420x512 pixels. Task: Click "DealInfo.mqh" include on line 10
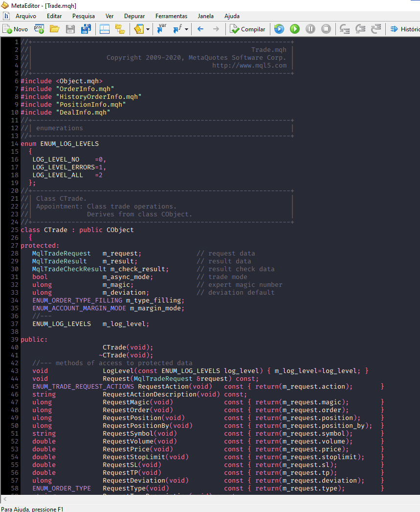pyautogui.click(x=83, y=112)
